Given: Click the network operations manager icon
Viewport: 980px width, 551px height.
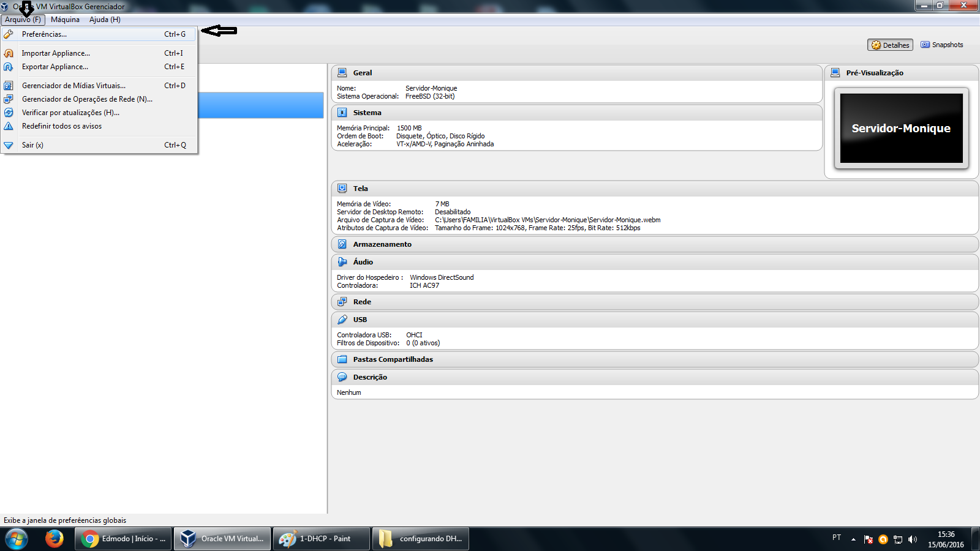Looking at the screenshot, I should pos(9,99).
